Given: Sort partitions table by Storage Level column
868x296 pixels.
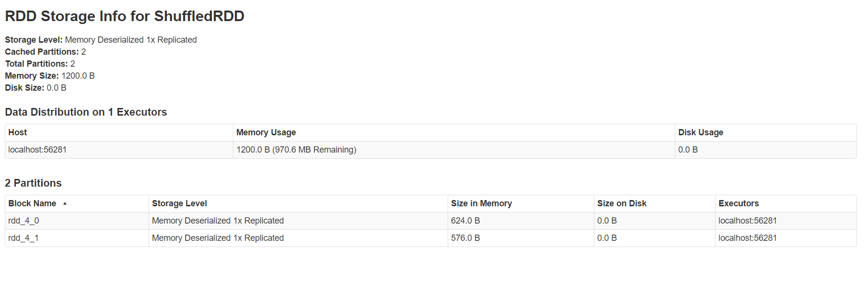Looking at the screenshot, I should coord(179,203).
